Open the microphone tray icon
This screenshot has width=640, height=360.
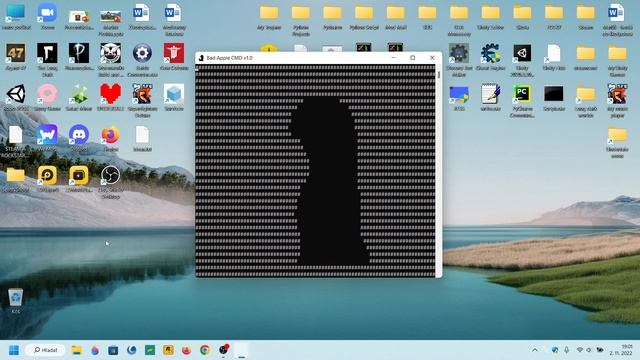[x=567, y=350]
